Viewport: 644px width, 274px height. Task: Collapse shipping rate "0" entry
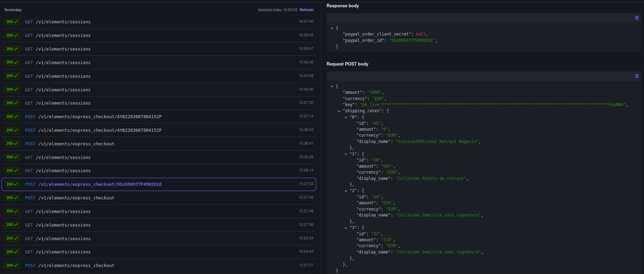point(346,117)
